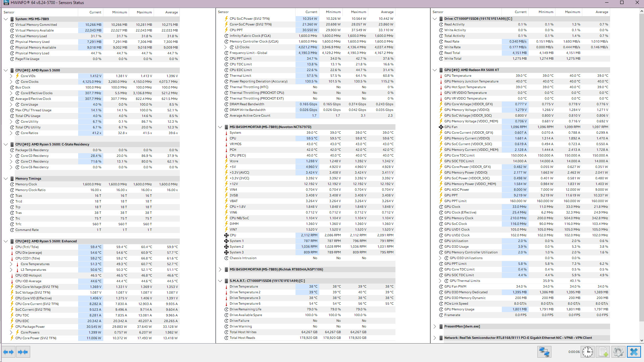Collapse the Memory Timings section
The width and height of the screenshot is (644, 362).
[x=6, y=179]
